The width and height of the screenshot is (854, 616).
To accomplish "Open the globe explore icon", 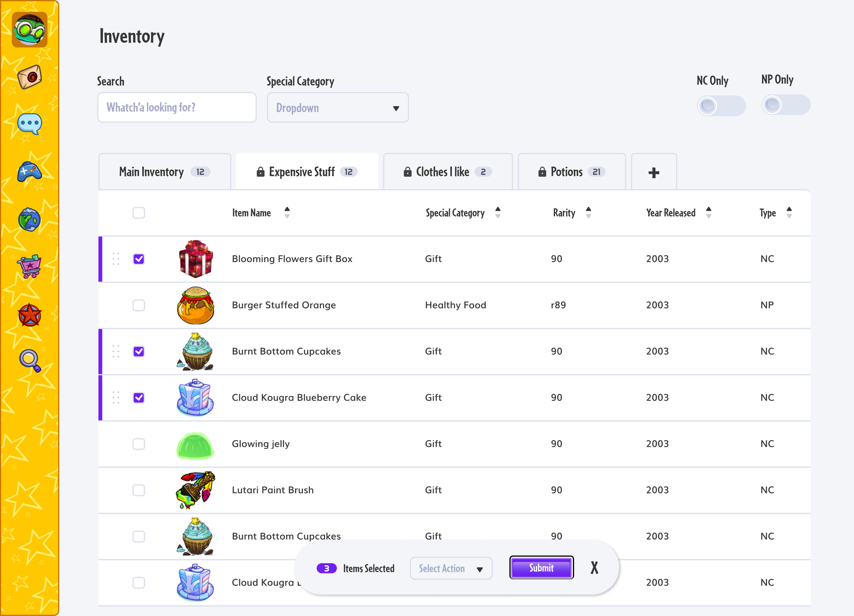I will click(29, 220).
